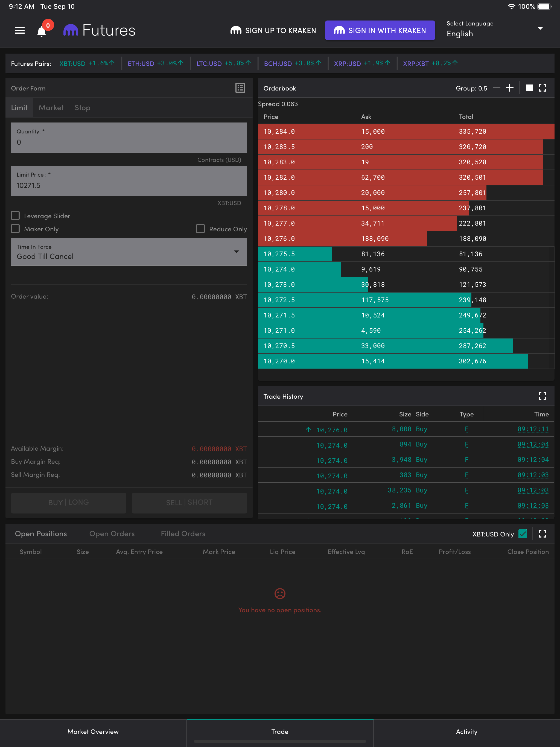The height and width of the screenshot is (747, 560).
Task: Tick the Maker Only checkbox
Action: (x=16, y=229)
